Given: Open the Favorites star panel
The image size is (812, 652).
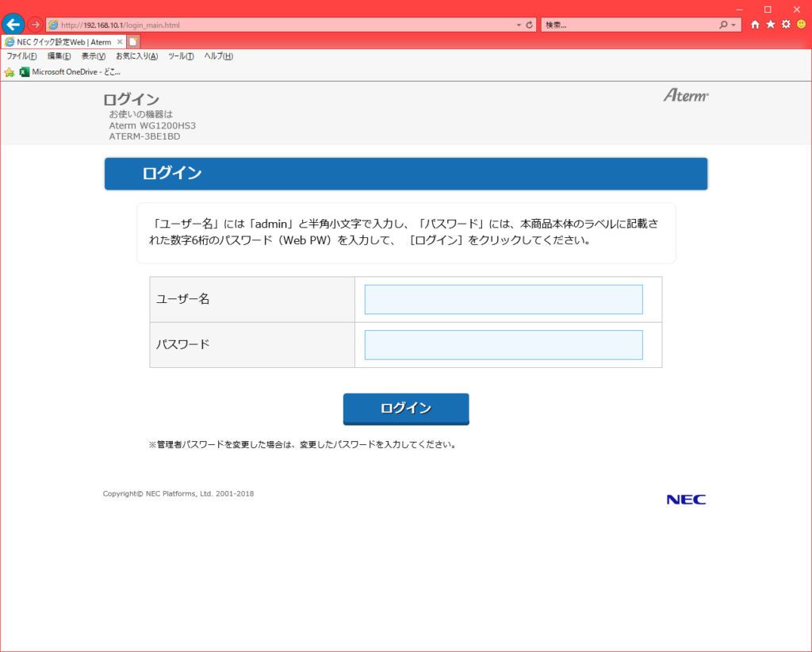Looking at the screenshot, I should point(770,25).
